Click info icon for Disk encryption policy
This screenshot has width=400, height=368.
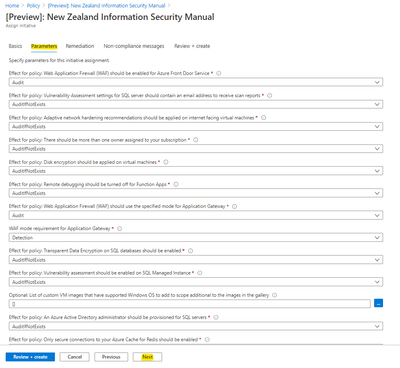(x=166, y=162)
